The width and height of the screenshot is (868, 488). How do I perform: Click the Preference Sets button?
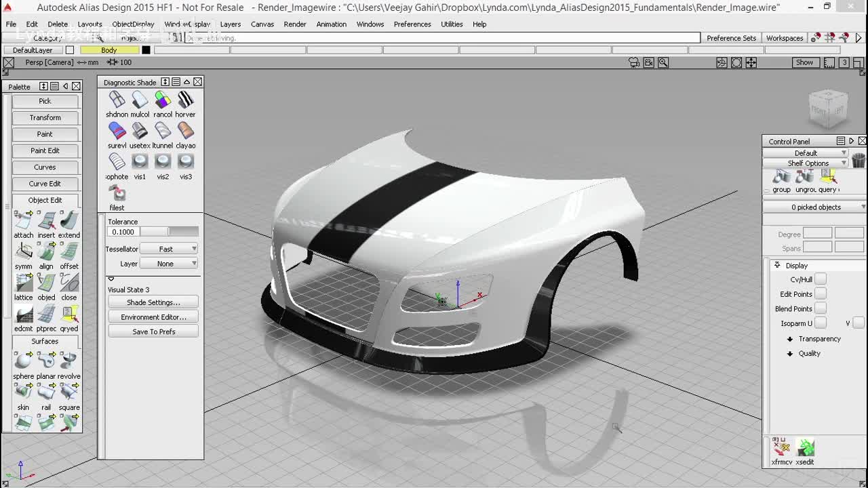(731, 38)
